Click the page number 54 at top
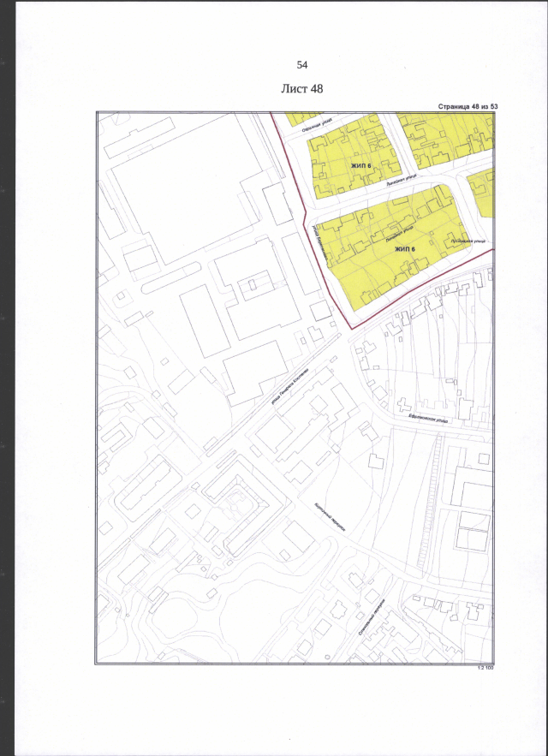548x756 pixels. (x=301, y=65)
